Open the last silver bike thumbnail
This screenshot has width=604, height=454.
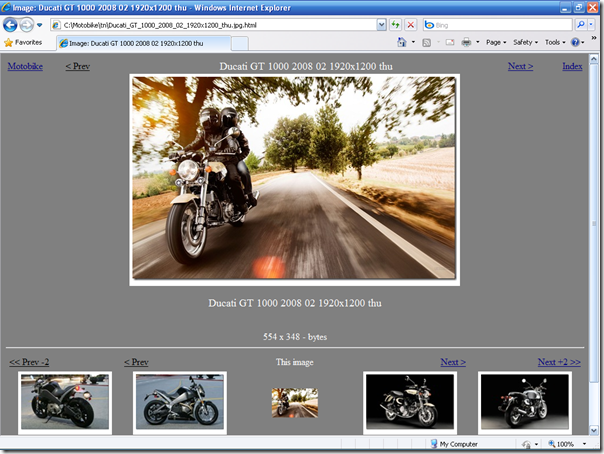525,402
